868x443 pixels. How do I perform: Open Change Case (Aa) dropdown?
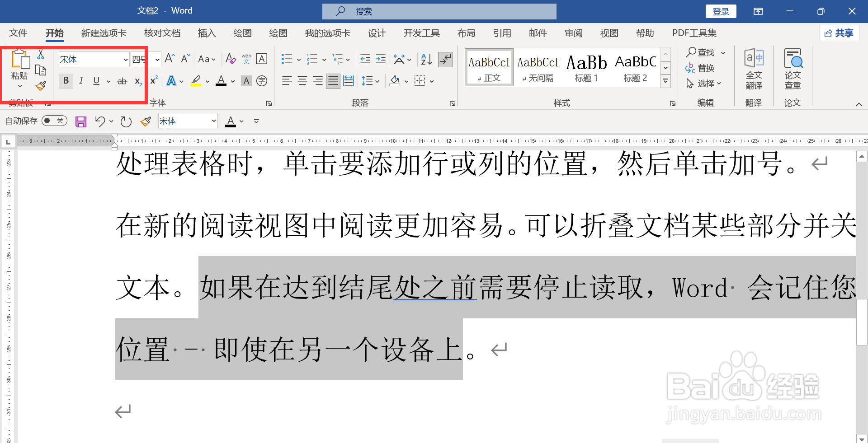(x=207, y=59)
